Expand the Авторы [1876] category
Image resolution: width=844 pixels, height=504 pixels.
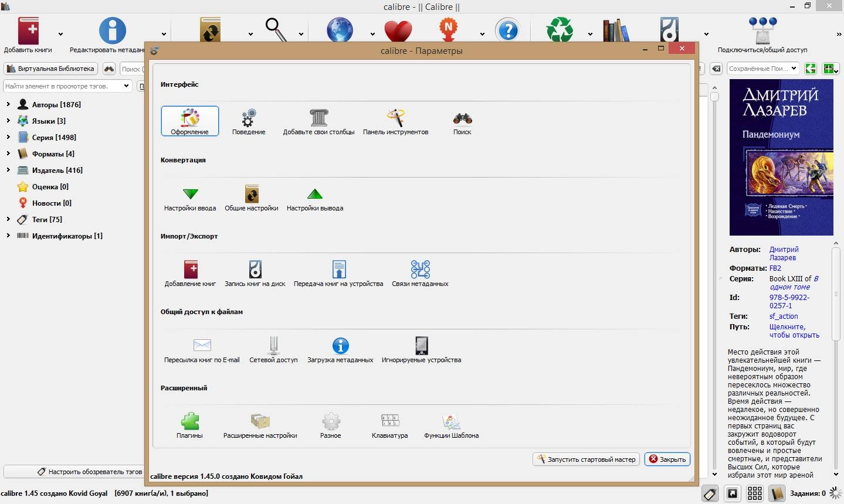(8, 104)
